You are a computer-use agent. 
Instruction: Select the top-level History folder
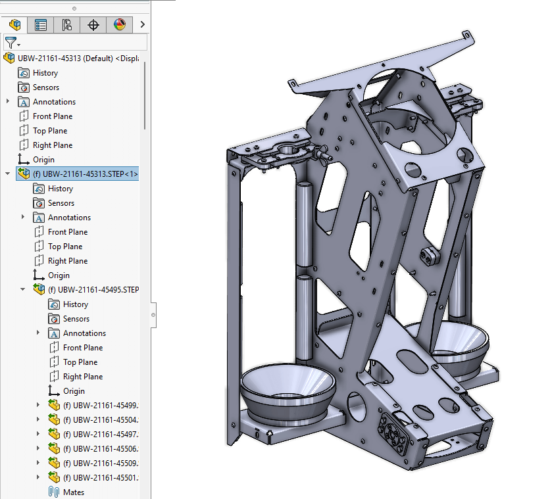click(38, 73)
